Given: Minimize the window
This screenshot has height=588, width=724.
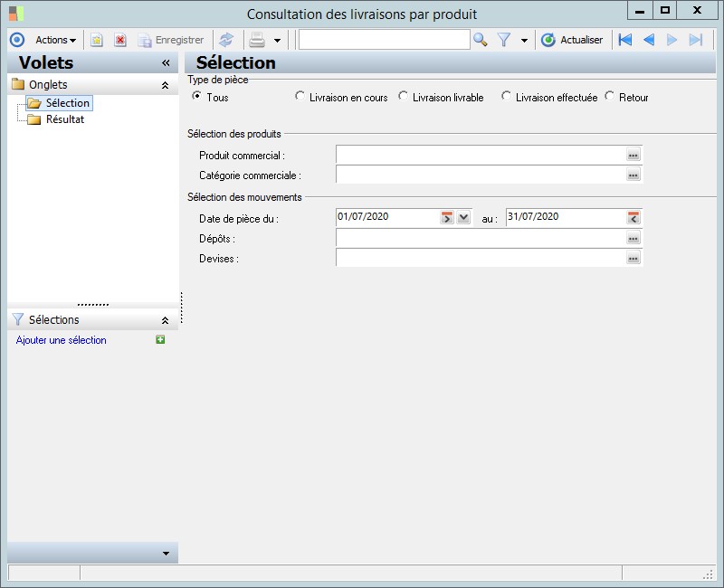Looking at the screenshot, I should coord(640,11).
